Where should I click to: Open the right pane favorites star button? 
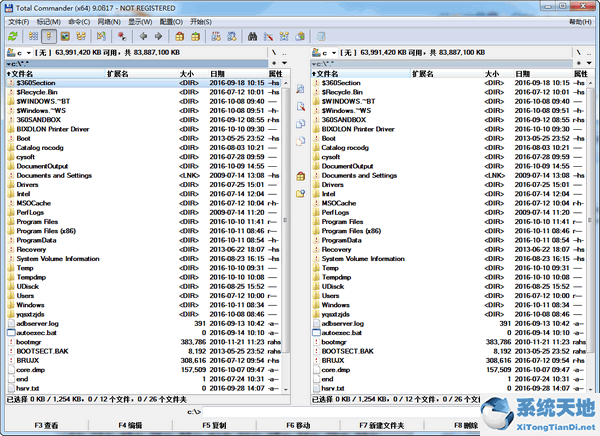[x=579, y=63]
